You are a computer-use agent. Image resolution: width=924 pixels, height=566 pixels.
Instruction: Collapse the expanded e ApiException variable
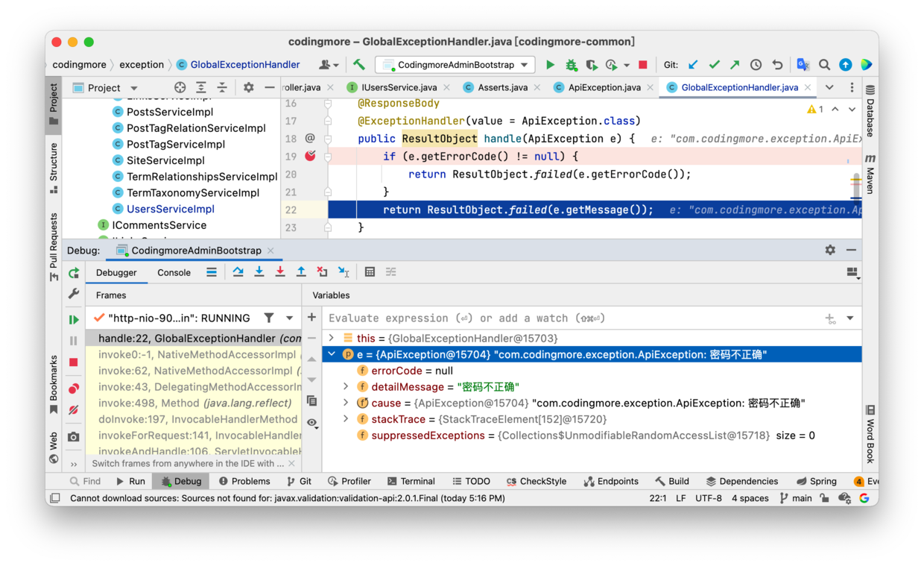point(332,354)
